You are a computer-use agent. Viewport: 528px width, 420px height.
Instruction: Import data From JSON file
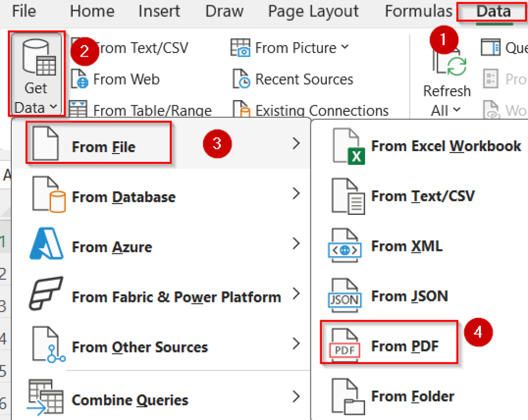(x=411, y=296)
